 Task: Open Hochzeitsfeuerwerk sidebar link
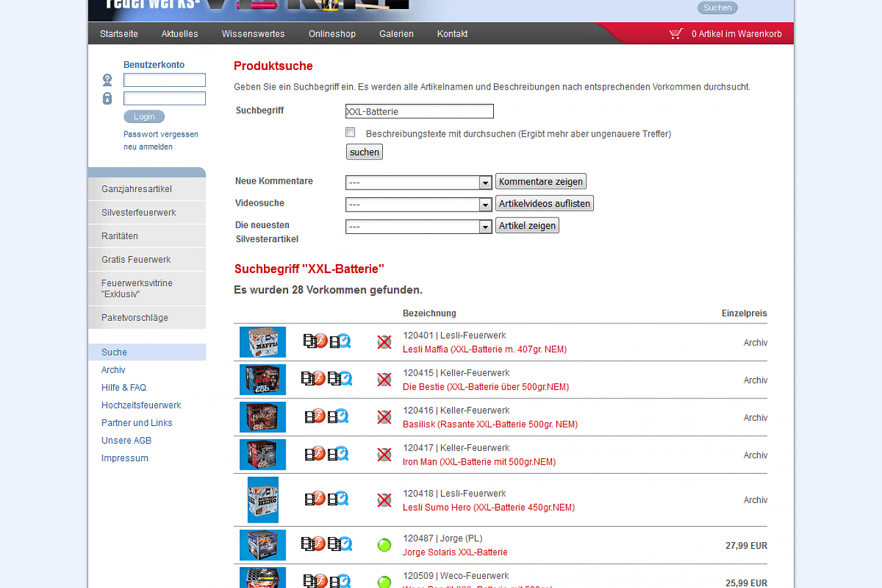click(141, 405)
